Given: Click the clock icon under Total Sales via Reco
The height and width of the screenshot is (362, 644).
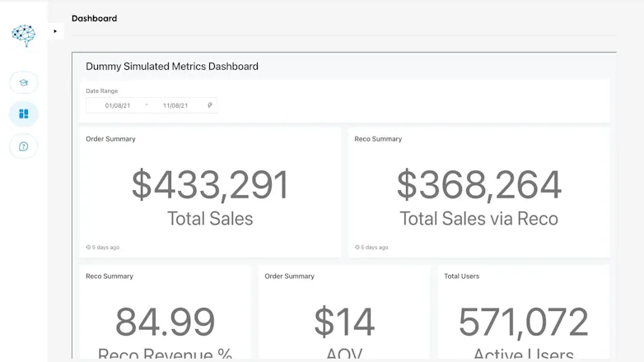Looking at the screenshot, I should (357, 247).
